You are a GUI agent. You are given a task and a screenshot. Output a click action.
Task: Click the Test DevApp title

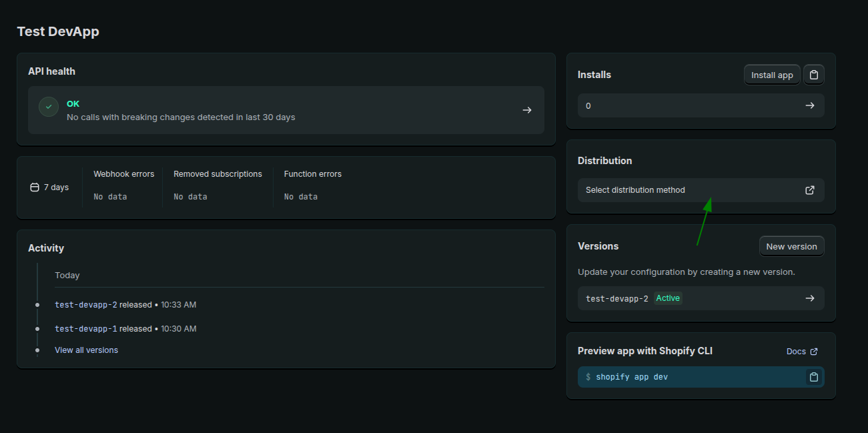click(57, 31)
